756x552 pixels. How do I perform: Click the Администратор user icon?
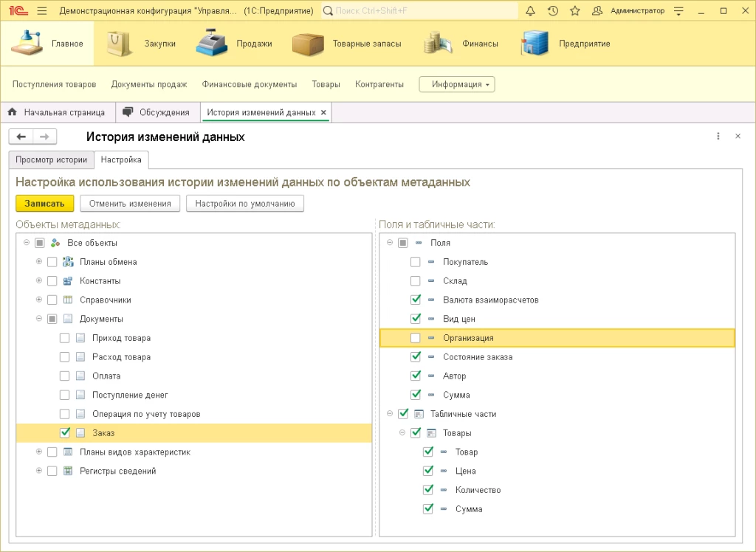tap(597, 10)
